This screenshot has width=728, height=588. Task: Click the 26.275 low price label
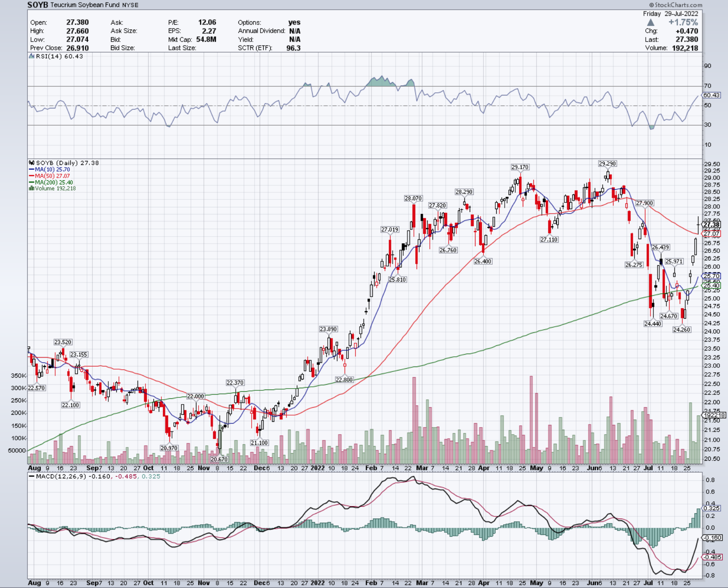tap(634, 265)
